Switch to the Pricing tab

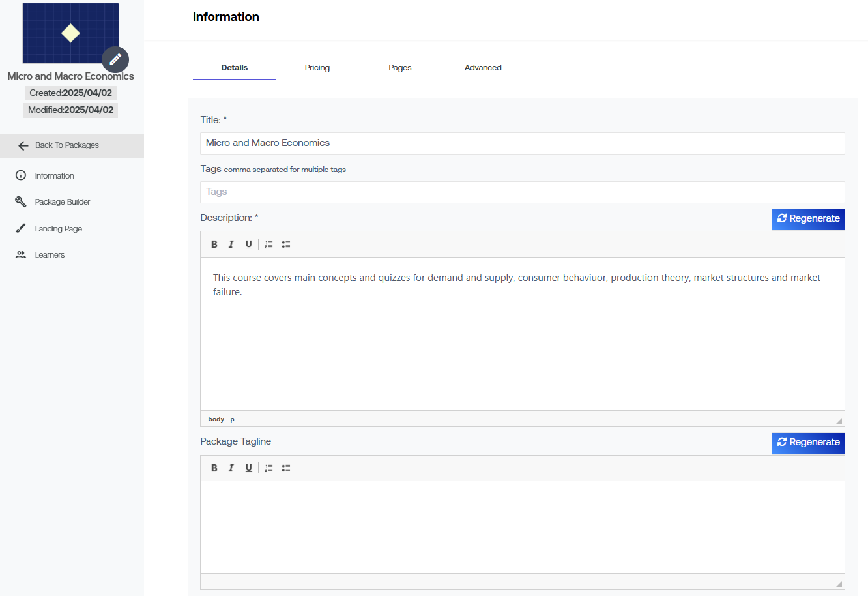[317, 68]
